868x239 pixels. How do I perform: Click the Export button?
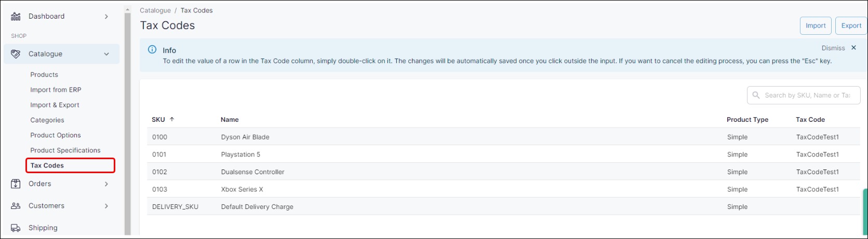(851, 25)
